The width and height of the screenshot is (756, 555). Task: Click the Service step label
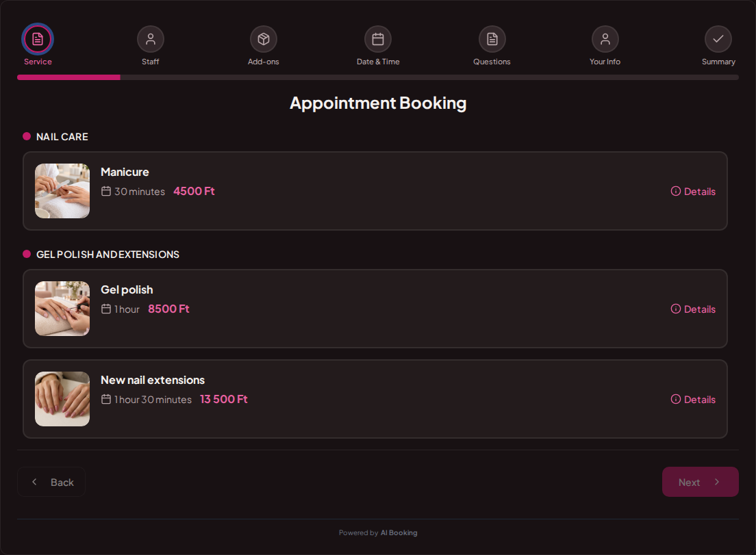point(38,62)
